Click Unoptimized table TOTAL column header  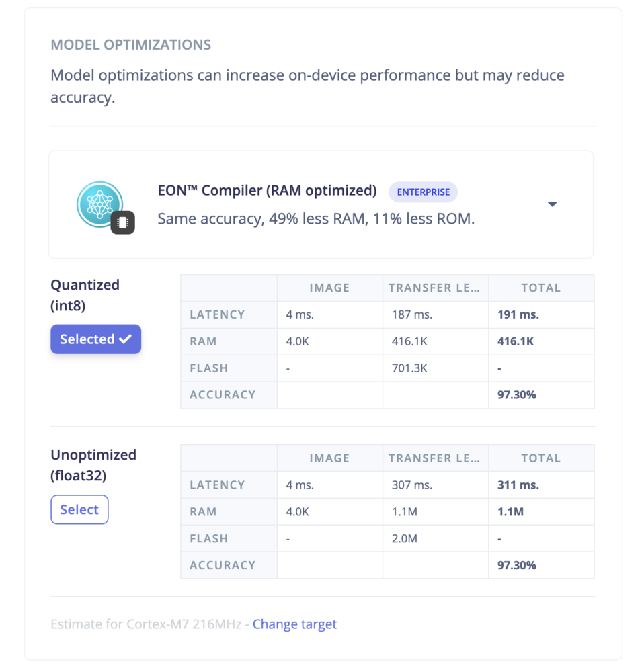pos(541,458)
